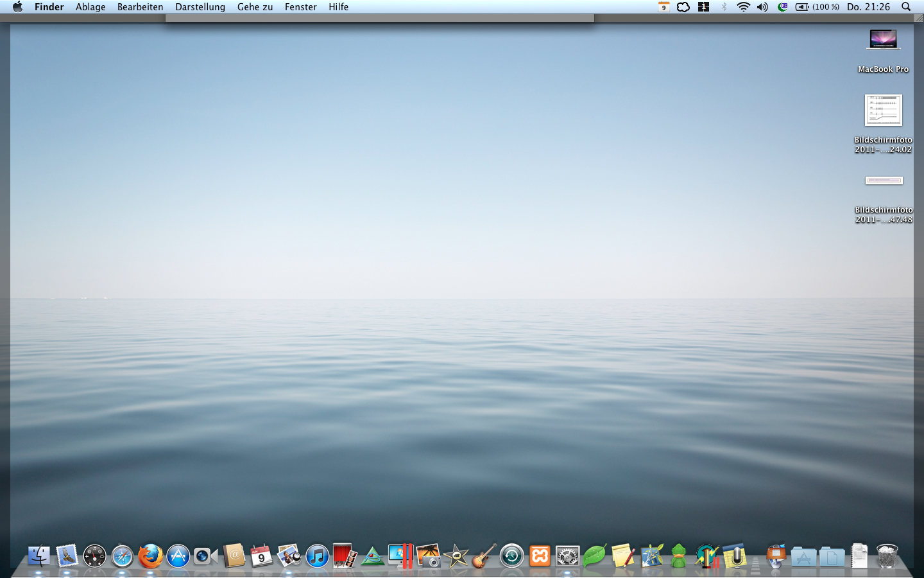Open the Mac App Store icon
The width and height of the screenshot is (924, 578).
pos(178,556)
